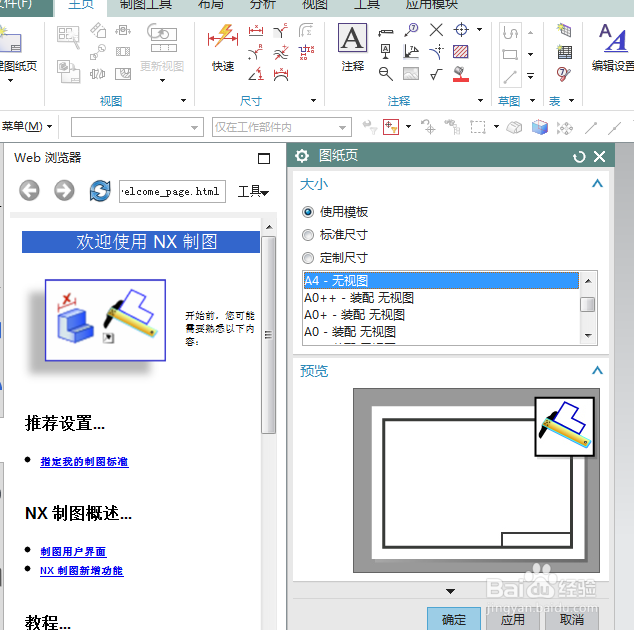Switch to the 主页 ribbon tab
The image size is (634, 630).
pos(81,5)
